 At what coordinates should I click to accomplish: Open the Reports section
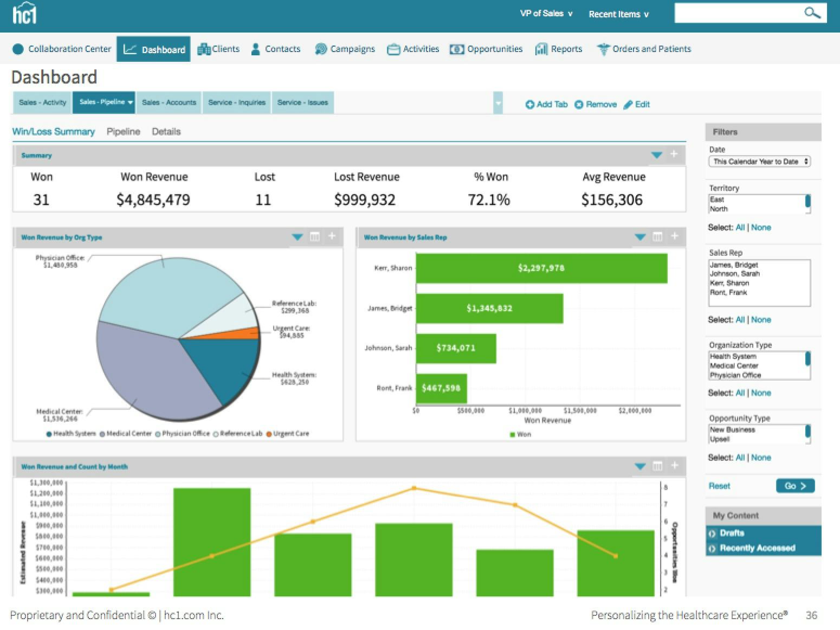566,49
